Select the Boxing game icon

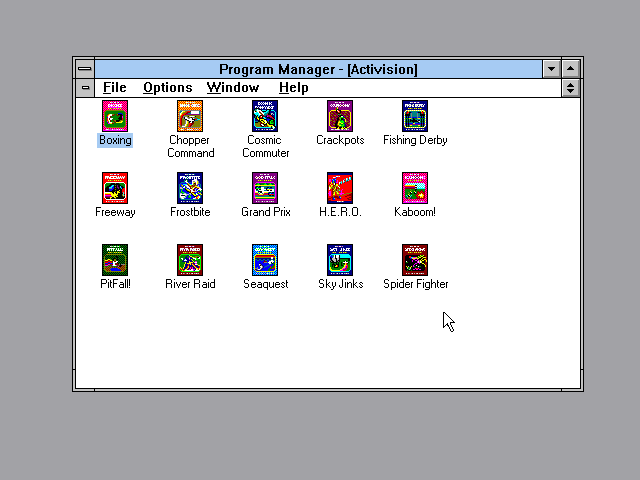115,116
